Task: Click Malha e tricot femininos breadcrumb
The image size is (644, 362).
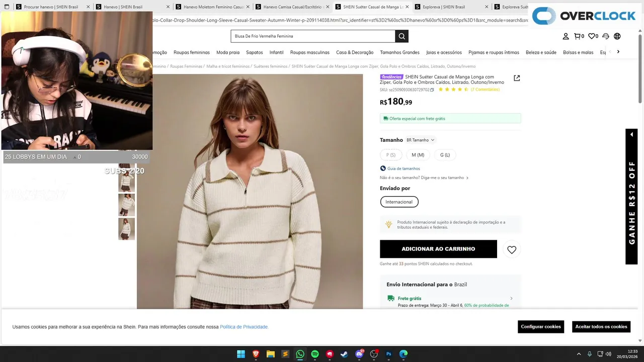Action: [x=228, y=66]
